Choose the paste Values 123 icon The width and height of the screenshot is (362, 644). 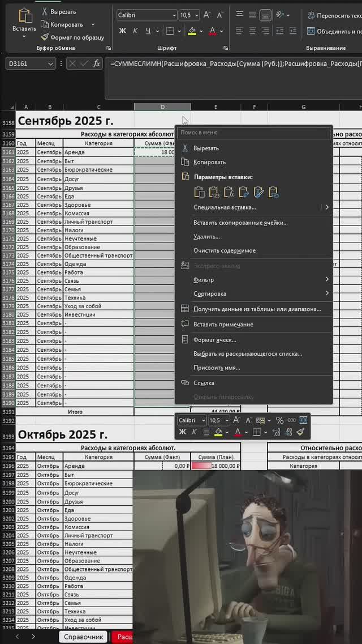pos(214,192)
